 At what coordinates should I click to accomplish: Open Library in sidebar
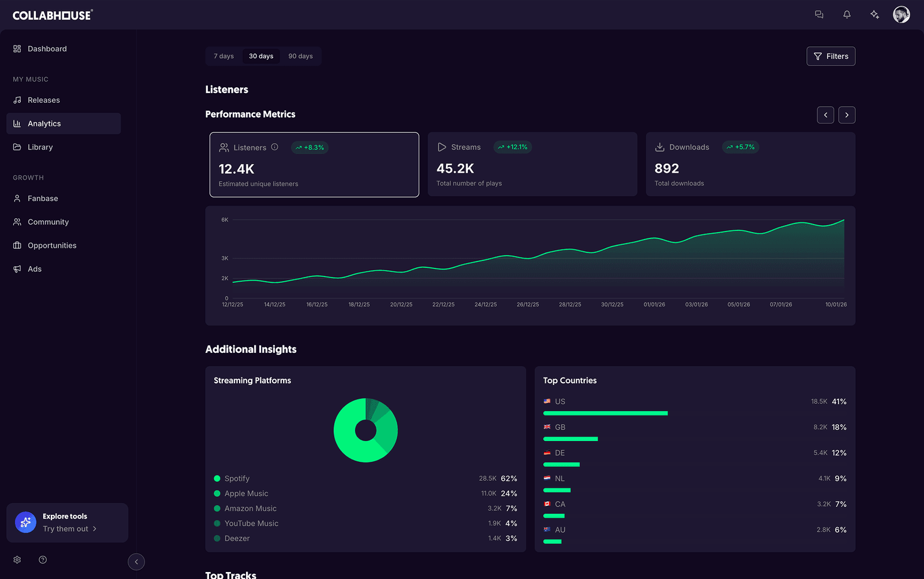point(64,147)
